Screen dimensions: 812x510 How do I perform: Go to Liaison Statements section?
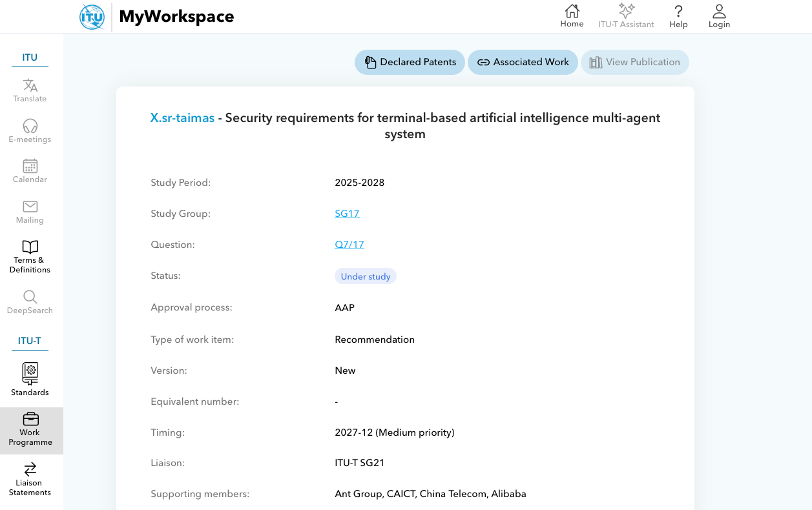(x=30, y=469)
